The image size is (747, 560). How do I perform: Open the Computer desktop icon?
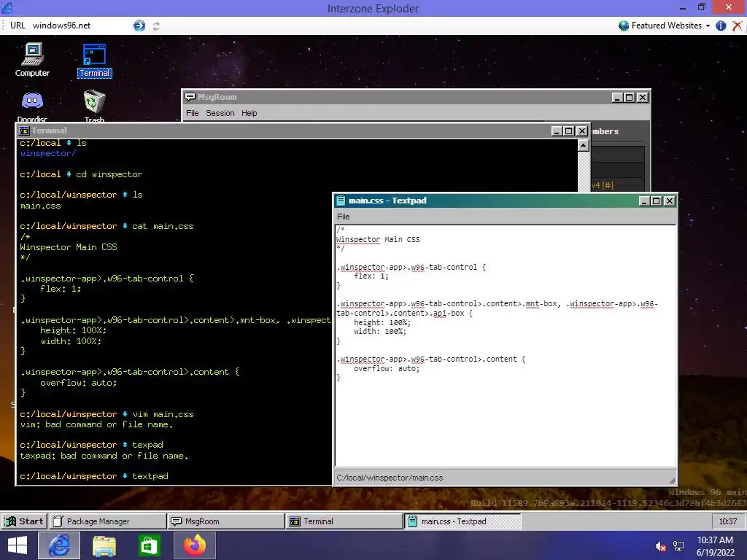click(32, 60)
